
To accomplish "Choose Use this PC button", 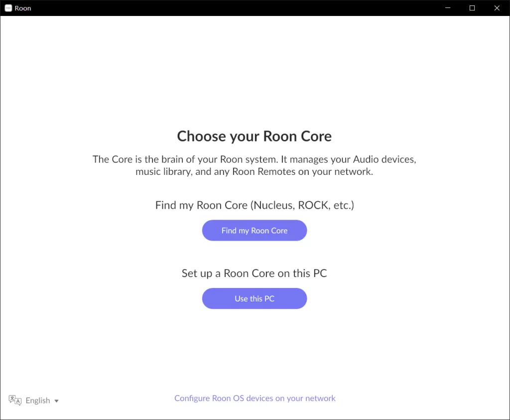I will pyautogui.click(x=255, y=298).
